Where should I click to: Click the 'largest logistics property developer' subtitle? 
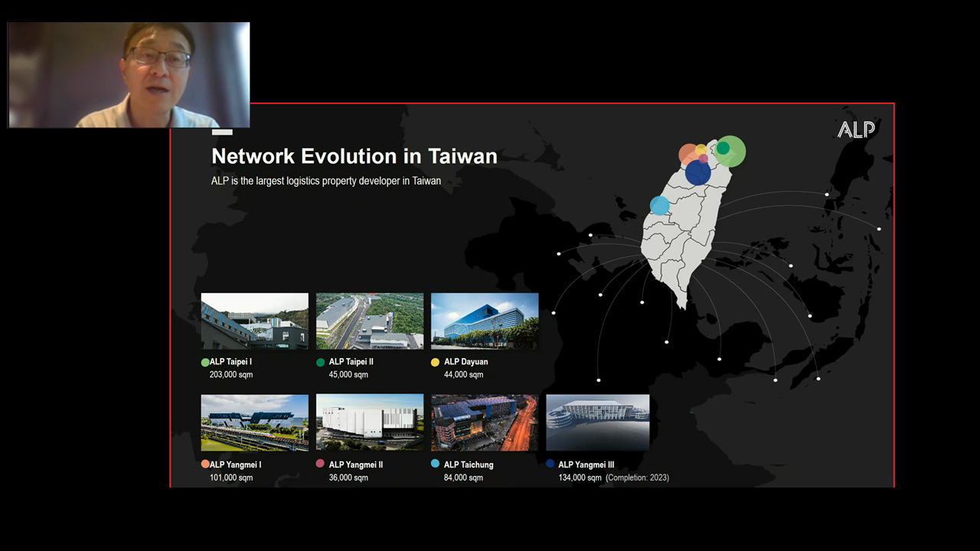click(x=326, y=181)
